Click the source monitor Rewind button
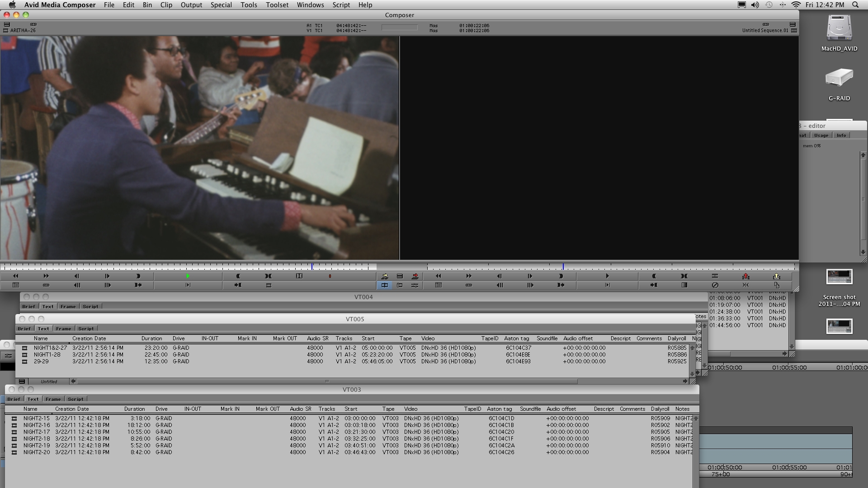 coord(15,276)
